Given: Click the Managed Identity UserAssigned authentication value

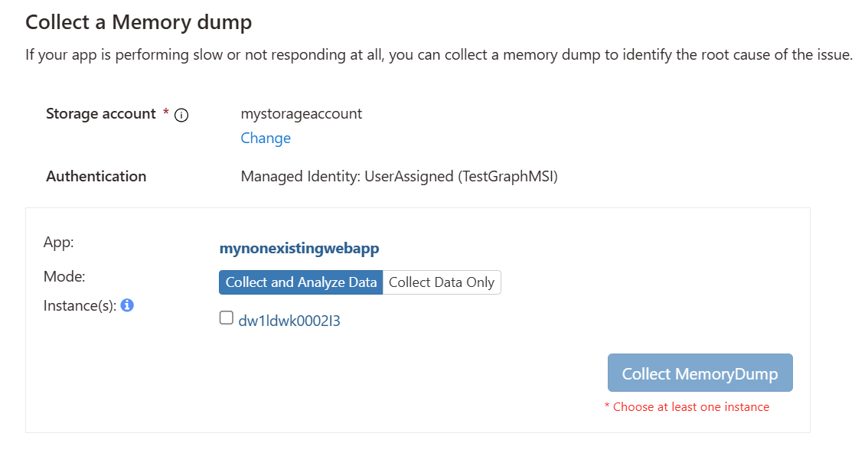Looking at the screenshot, I should (399, 177).
